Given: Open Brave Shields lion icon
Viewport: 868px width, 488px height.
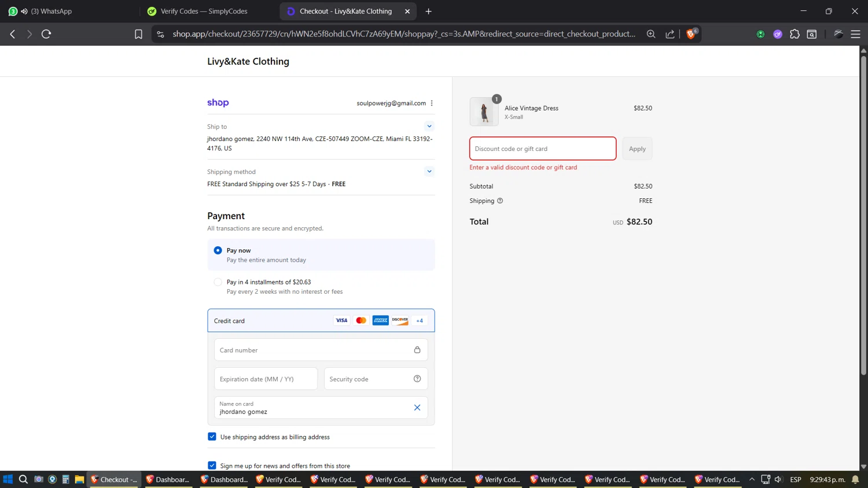Looking at the screenshot, I should point(692,34).
